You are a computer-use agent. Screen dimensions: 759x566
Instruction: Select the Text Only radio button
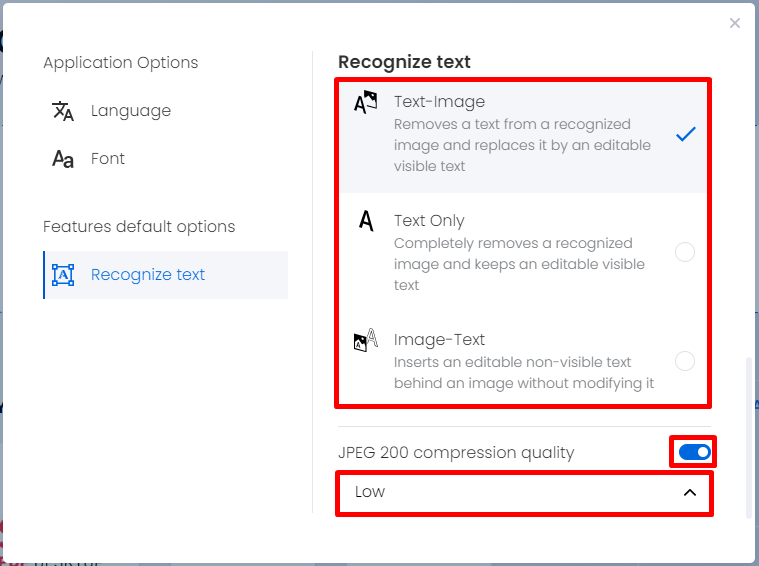(x=685, y=252)
